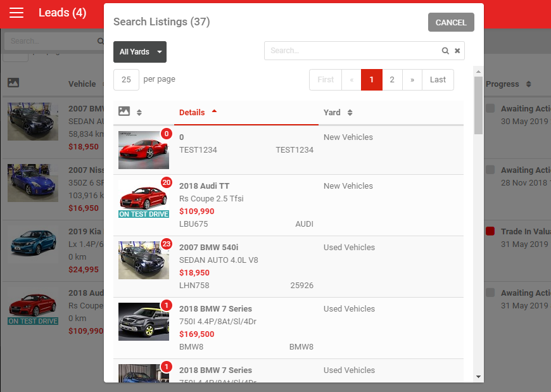Click the $24,995 Kia price in Leads
This screenshot has width=551, height=392.
pyautogui.click(x=84, y=269)
